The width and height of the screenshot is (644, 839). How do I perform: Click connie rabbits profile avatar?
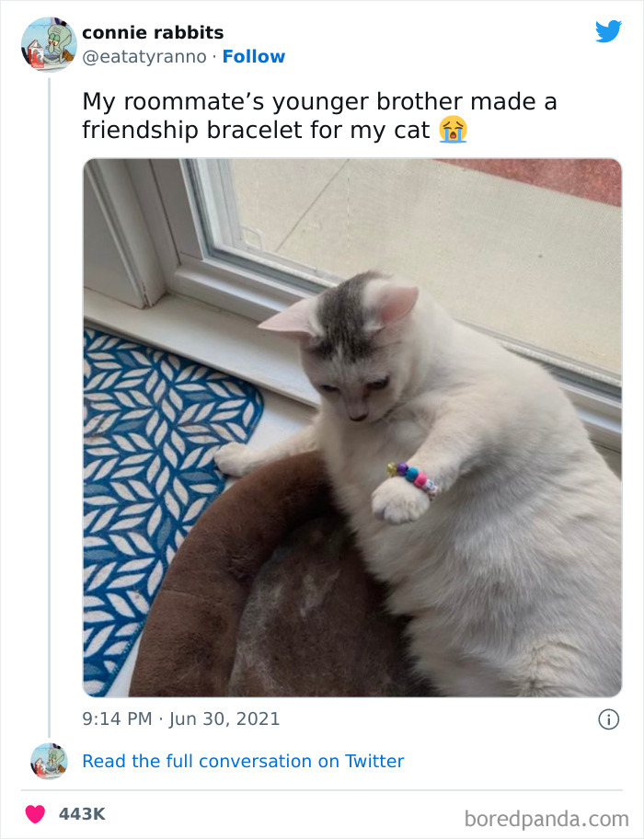[x=49, y=44]
